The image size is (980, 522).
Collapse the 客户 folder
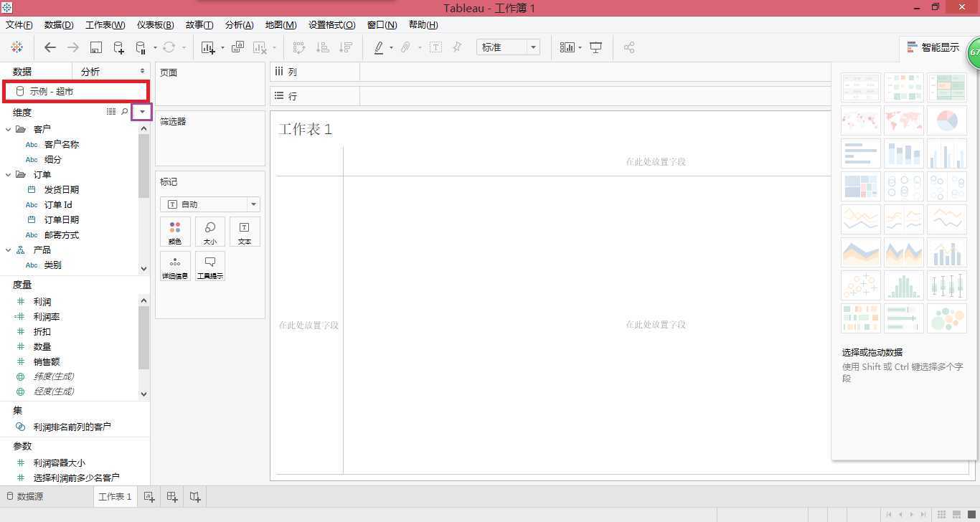click(x=9, y=129)
